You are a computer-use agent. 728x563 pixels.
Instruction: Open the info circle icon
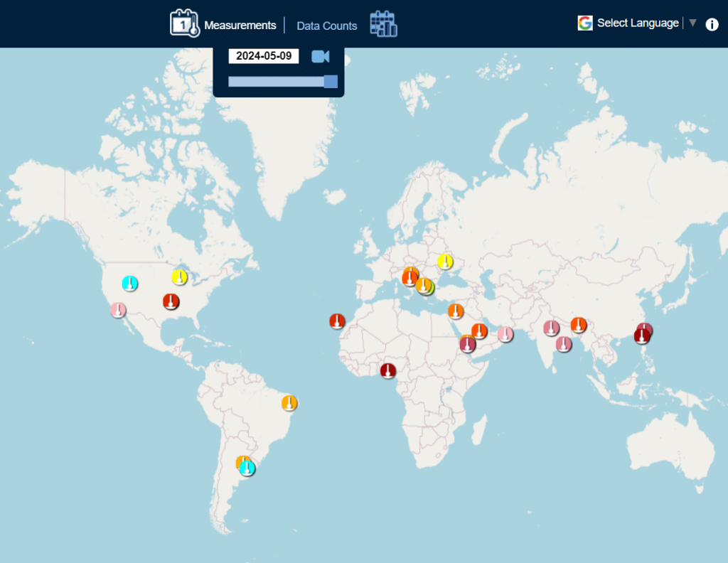pyautogui.click(x=712, y=24)
